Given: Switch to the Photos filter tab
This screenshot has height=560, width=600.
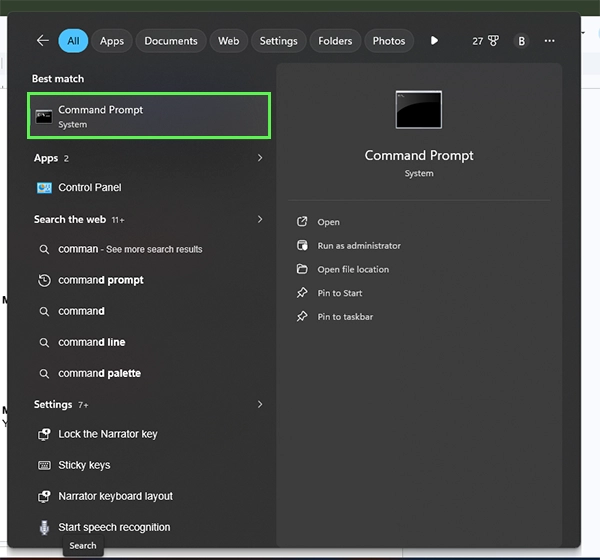Looking at the screenshot, I should 389,41.
